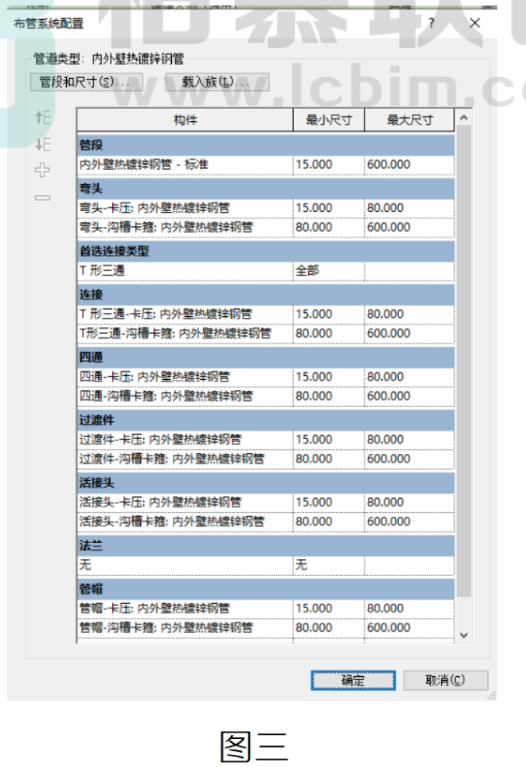Select the 弯头 section header row
The image size is (526, 767).
pyautogui.click(x=266, y=188)
